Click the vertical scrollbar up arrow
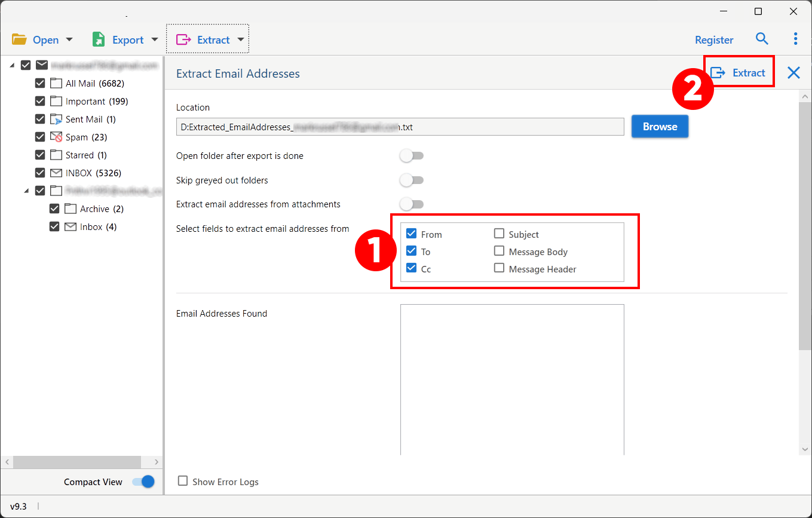 805,97
